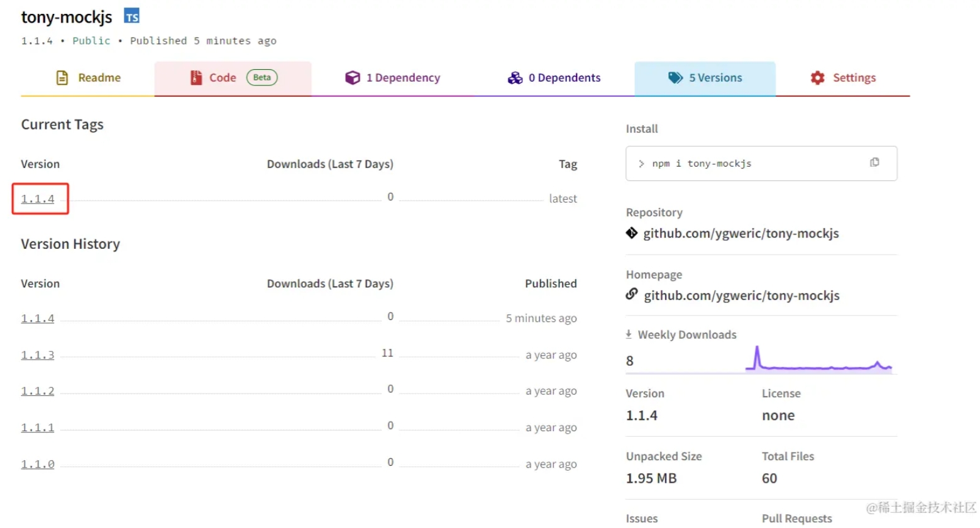Open version 1.1.2 link
This screenshot has height=528, width=980.
(38, 391)
